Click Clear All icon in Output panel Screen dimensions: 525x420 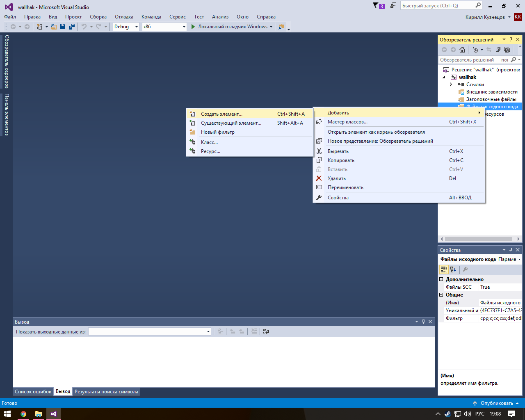[x=254, y=331]
